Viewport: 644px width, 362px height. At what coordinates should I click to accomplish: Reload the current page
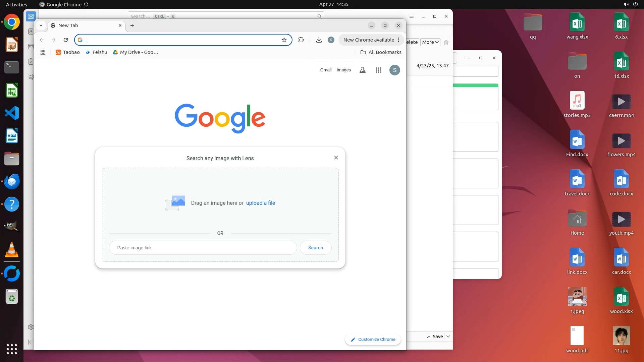click(66, 40)
